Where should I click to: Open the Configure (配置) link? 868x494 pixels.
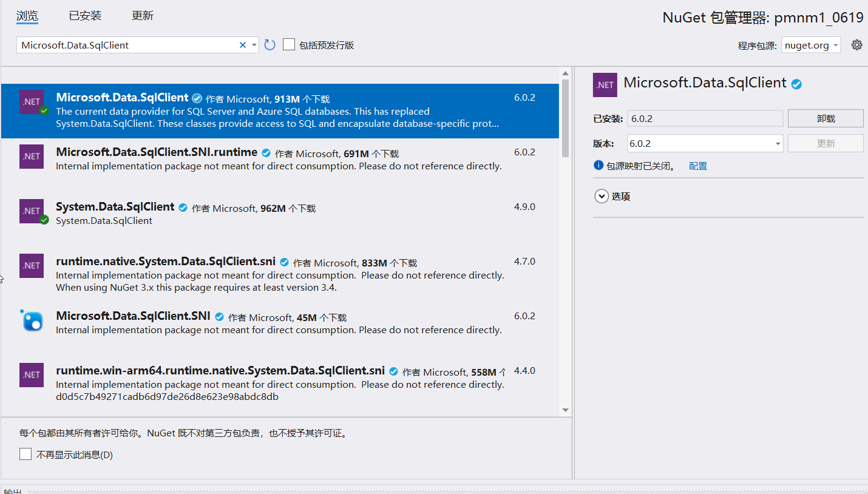pos(698,166)
